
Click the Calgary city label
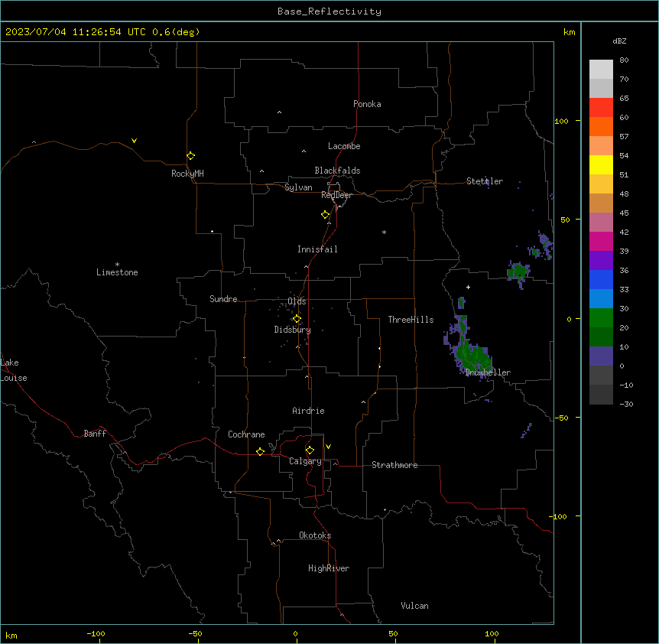click(x=306, y=461)
